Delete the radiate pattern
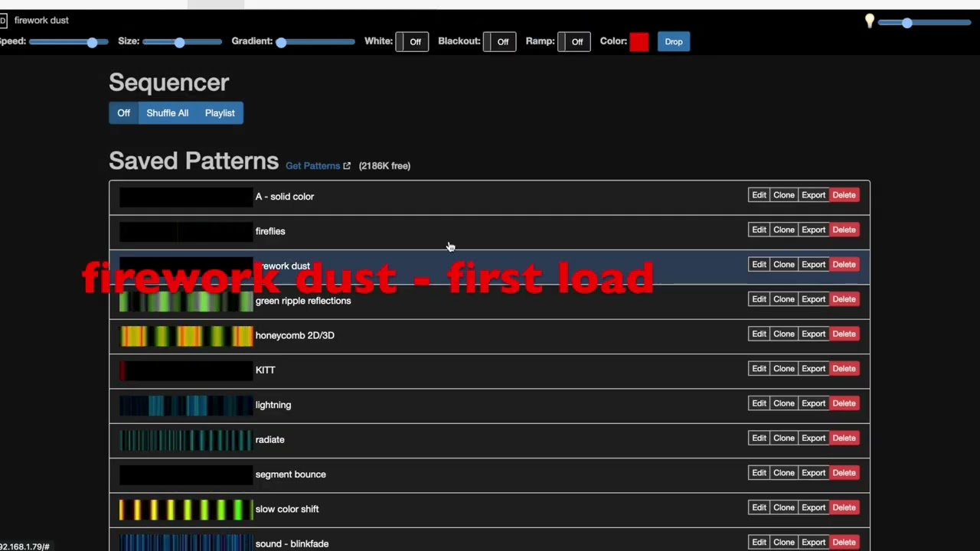Screen dimensions: 980x551 pyautogui.click(x=844, y=439)
